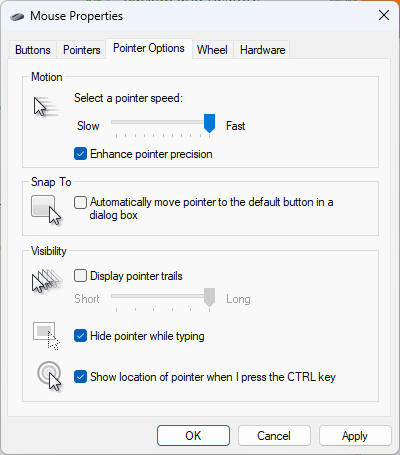Screen dimensions: 400x455
Task: Uncheck Hide pointer while typing
Action: pos(80,336)
